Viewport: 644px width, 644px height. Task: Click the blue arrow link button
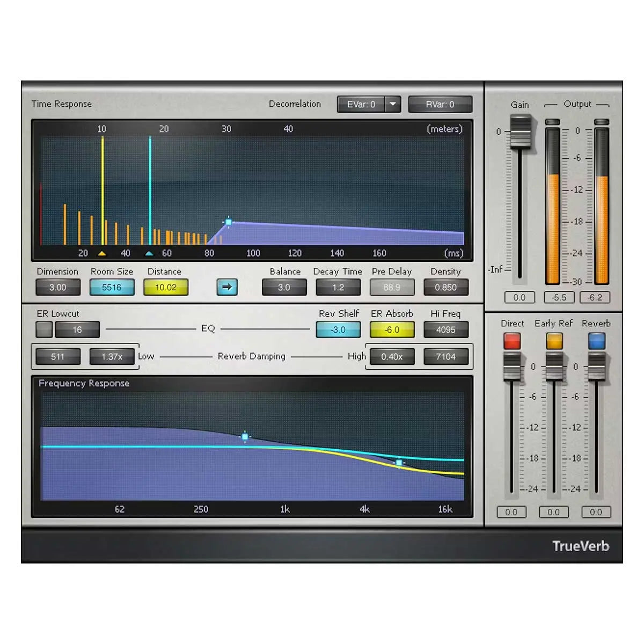point(226,287)
